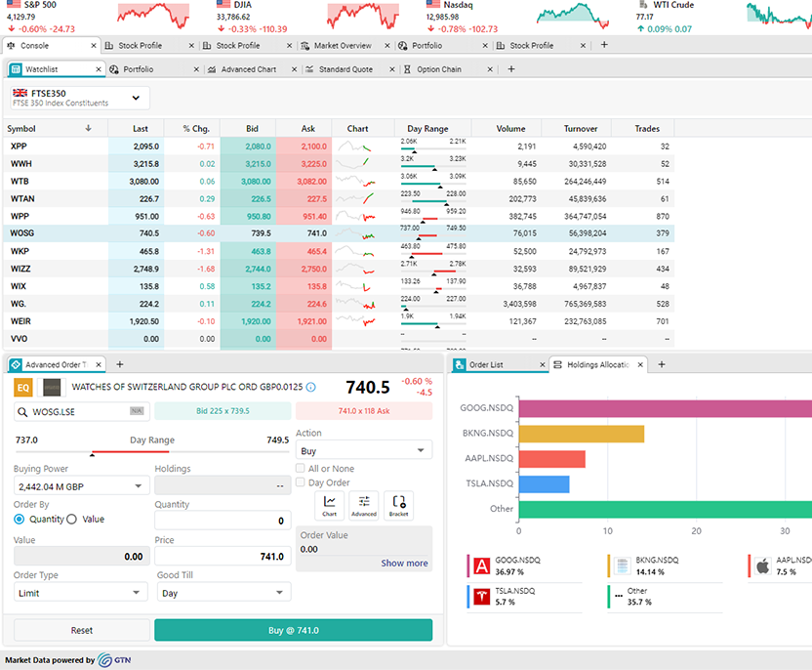Select the WPP row in watchlist
Viewport: 812px width, 670px height.
(339, 216)
